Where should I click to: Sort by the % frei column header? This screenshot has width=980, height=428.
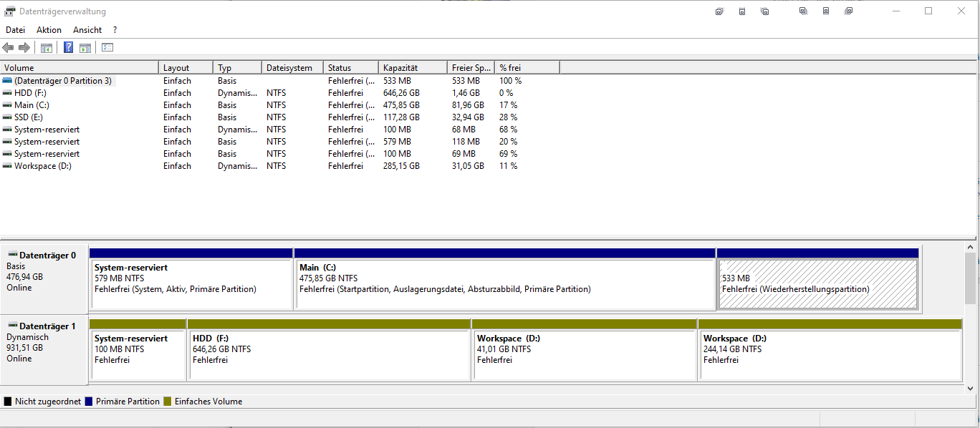pos(527,67)
